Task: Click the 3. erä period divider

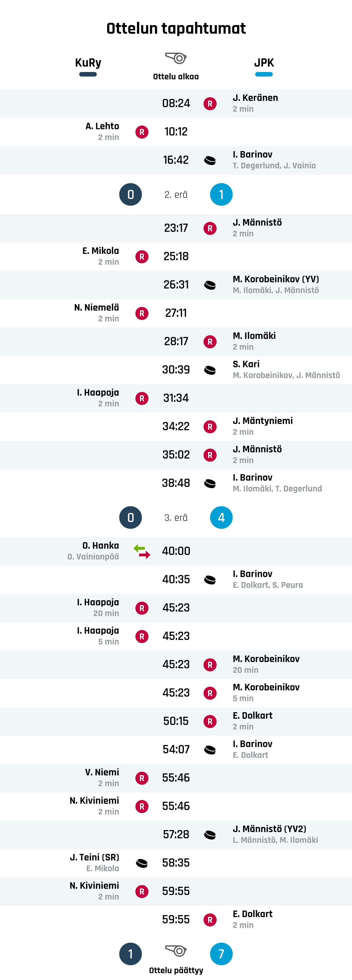Action: click(176, 517)
